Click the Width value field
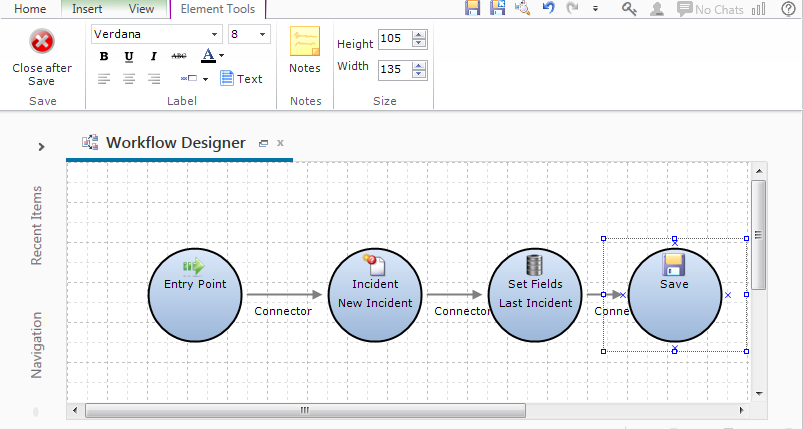The width and height of the screenshot is (803, 429). 395,69
